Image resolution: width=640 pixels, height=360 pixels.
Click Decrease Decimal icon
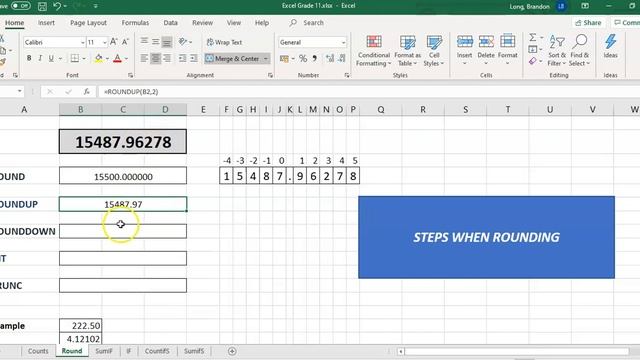(342, 59)
